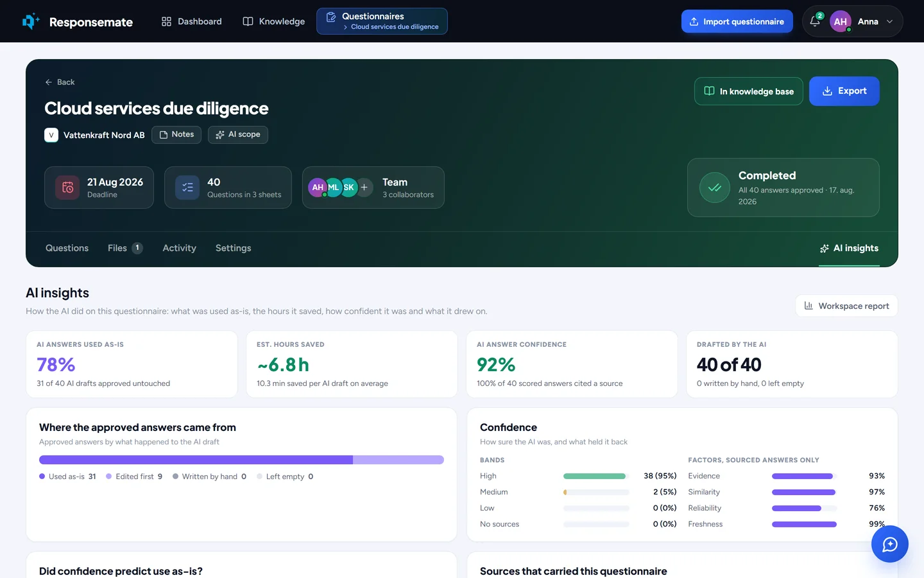This screenshot has width=924, height=578.
Task: Click the Similarity factor bar
Action: 805,492
